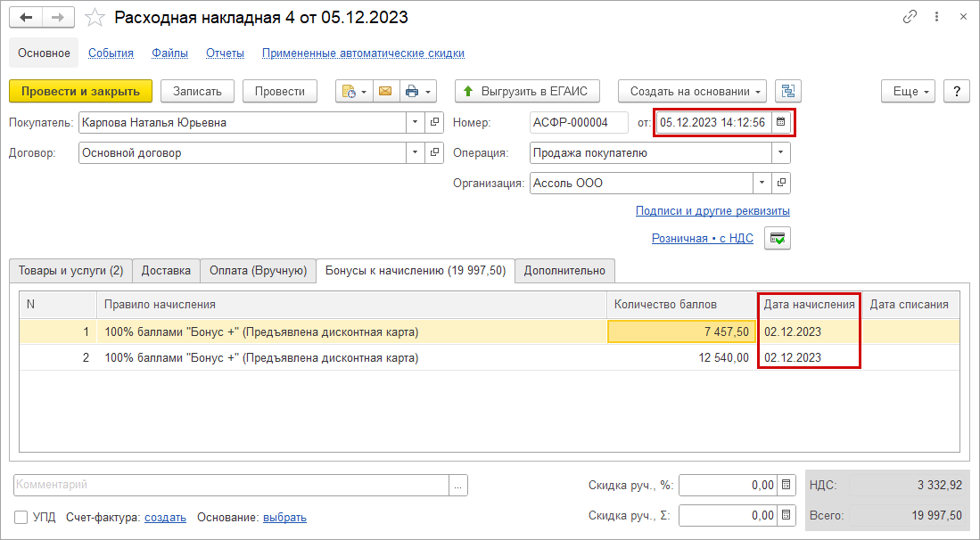This screenshot has height=540, width=980.
Task: Open calendar picker next to document date
Action: (780, 122)
